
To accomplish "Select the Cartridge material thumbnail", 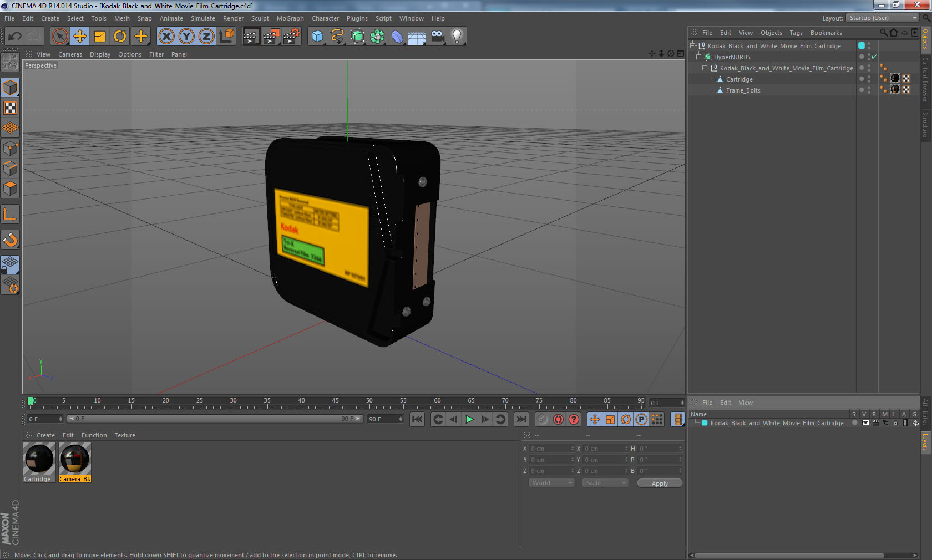I will pos(39,460).
